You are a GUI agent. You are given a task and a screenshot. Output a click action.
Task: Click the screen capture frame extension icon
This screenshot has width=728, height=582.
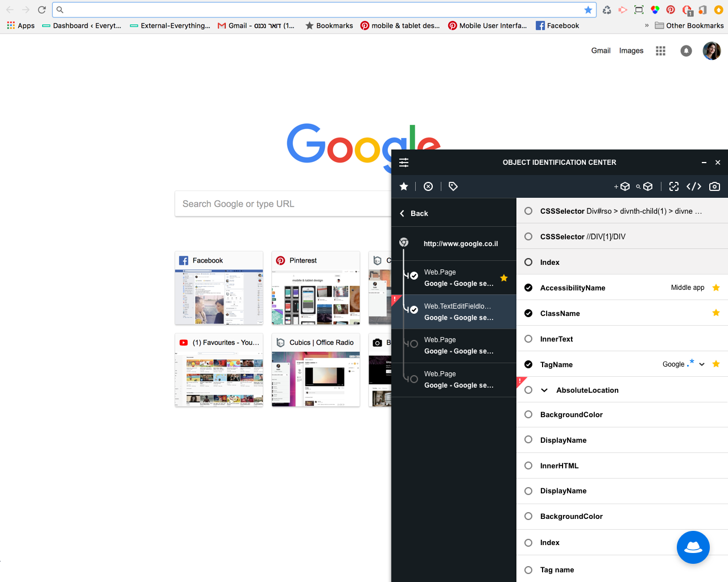(639, 10)
